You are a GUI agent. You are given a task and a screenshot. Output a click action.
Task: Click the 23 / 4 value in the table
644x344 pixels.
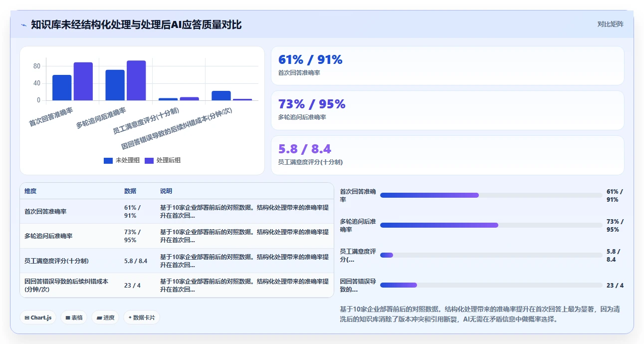tap(132, 286)
